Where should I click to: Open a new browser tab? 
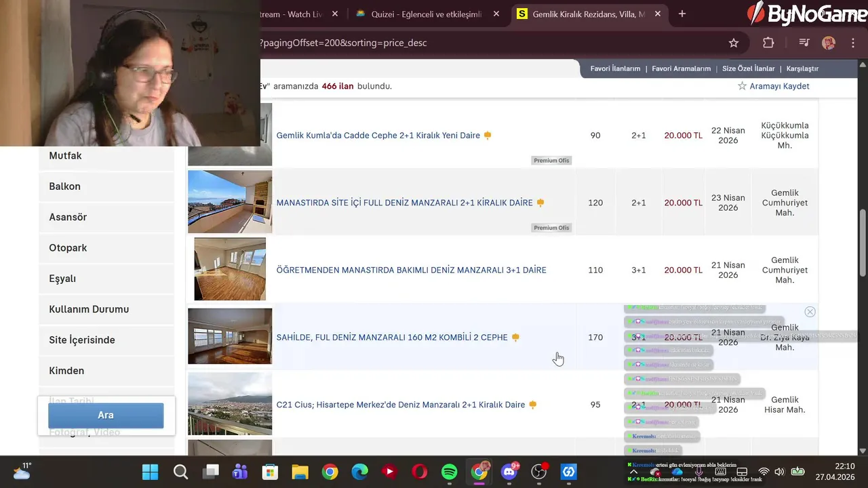[682, 14]
